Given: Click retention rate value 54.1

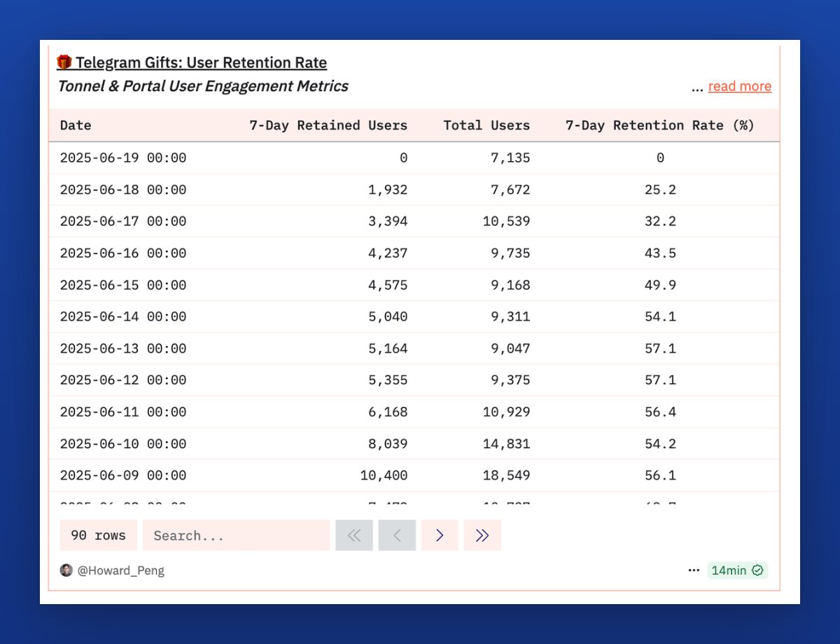Looking at the screenshot, I should pos(660,316).
